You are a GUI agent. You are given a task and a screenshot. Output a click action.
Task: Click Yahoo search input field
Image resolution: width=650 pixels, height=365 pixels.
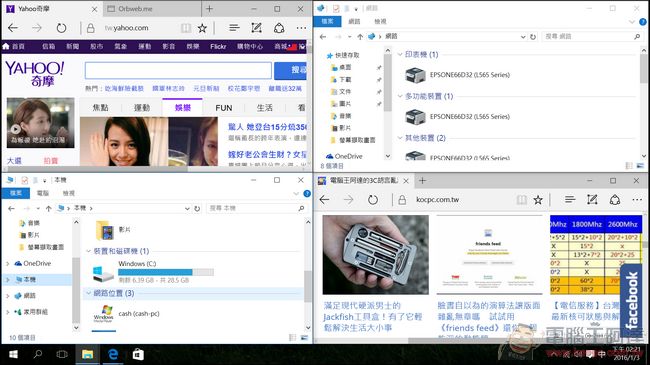point(178,71)
